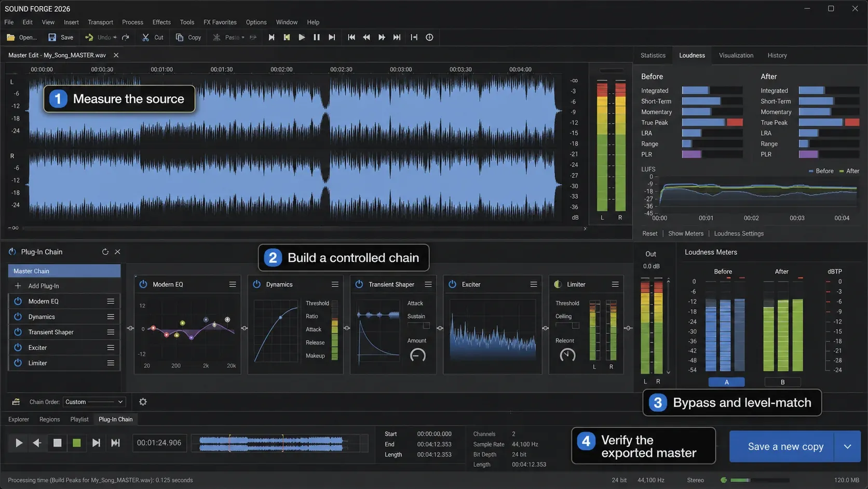Click the info circle toolbar icon
This screenshot has width=868, height=489.
click(429, 37)
